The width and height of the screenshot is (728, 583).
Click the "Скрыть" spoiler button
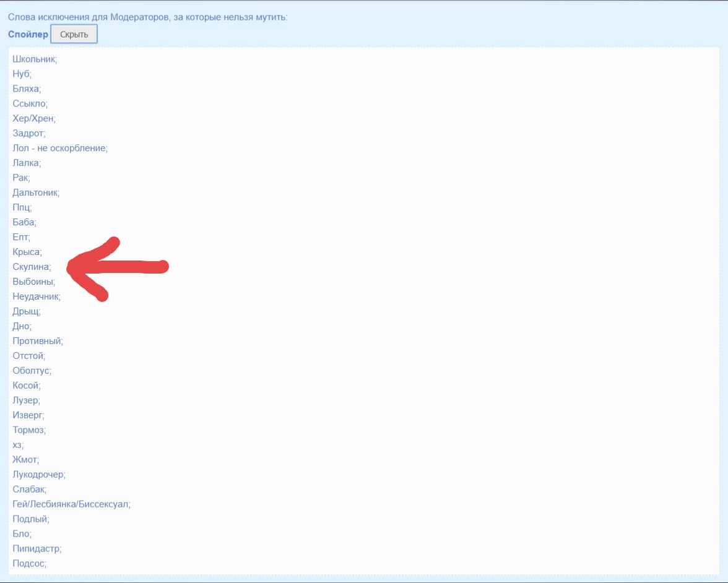click(x=74, y=34)
